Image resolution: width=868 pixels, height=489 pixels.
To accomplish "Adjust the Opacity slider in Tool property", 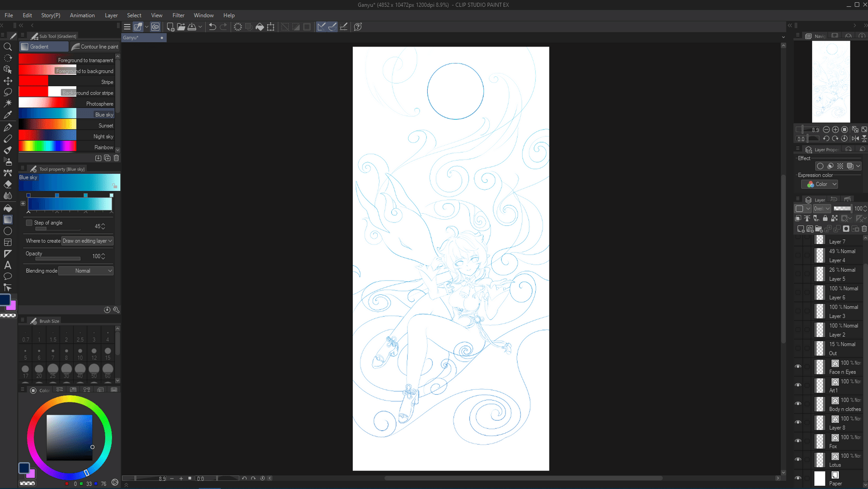I will tap(58, 259).
